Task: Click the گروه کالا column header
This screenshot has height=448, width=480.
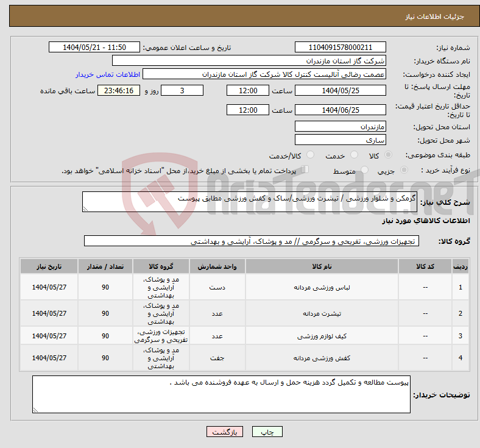Action: click(x=161, y=266)
